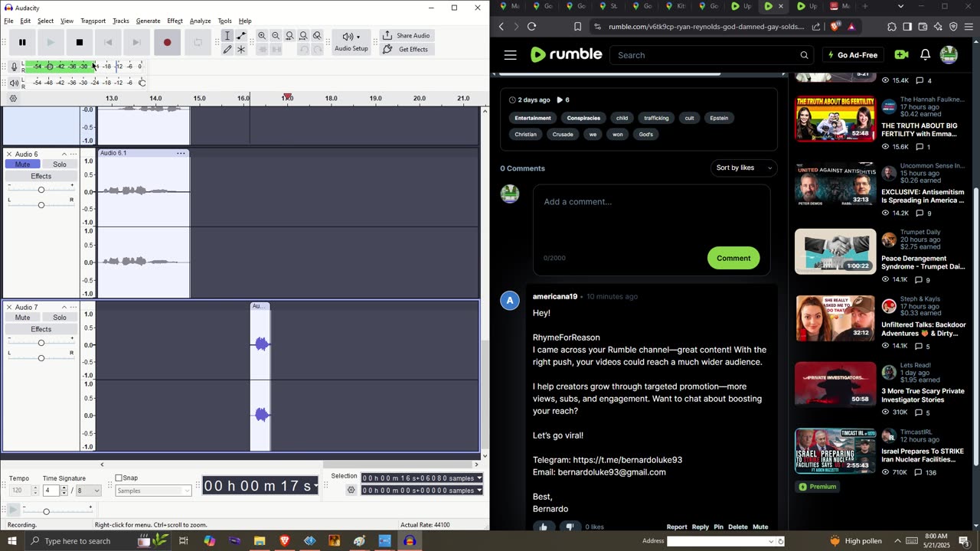The image size is (980, 551).
Task: Click the playback meter speaker icon
Action: 14,83
